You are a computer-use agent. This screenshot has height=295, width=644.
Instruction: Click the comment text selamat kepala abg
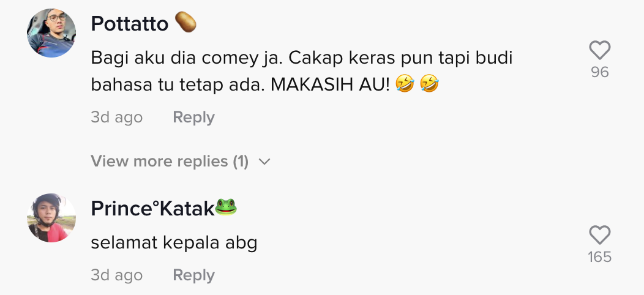174,243
